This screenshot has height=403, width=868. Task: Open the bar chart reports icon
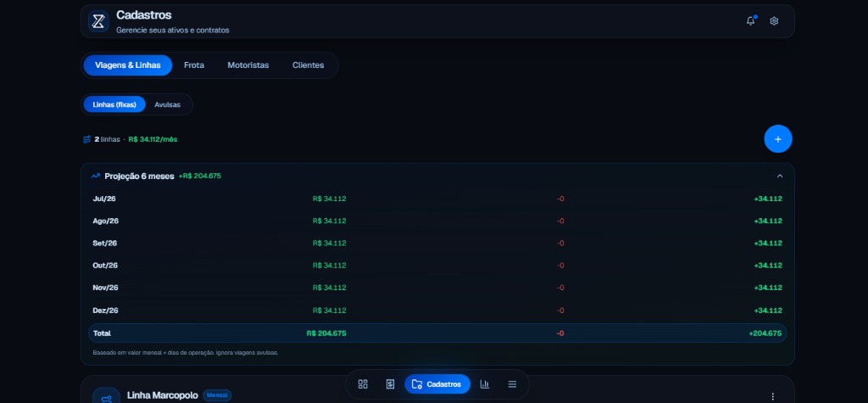(x=485, y=384)
